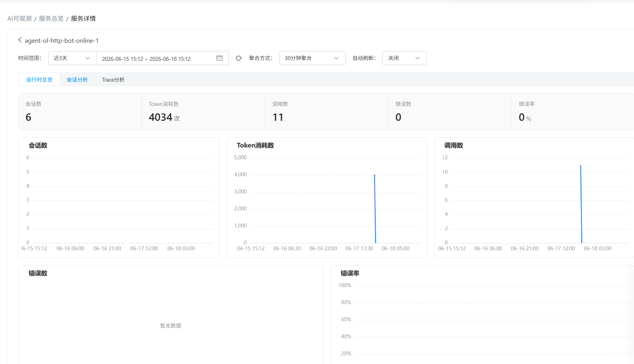Click the blue spike in Token消耗数 chart
The height and width of the screenshot is (364, 634).
click(375, 209)
